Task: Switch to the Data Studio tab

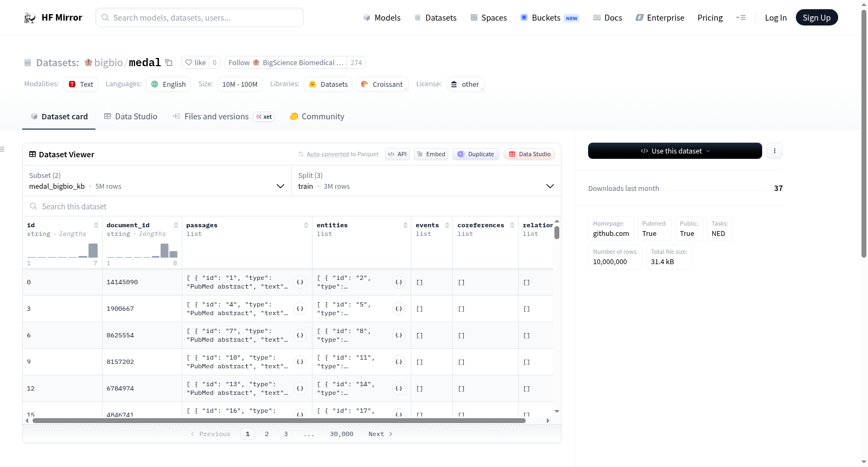Action: (x=131, y=116)
